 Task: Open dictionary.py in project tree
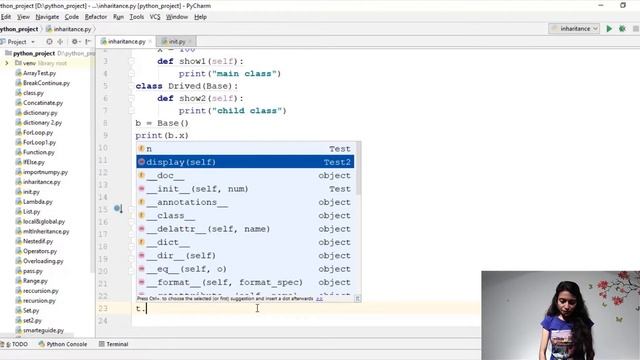tap(40, 113)
